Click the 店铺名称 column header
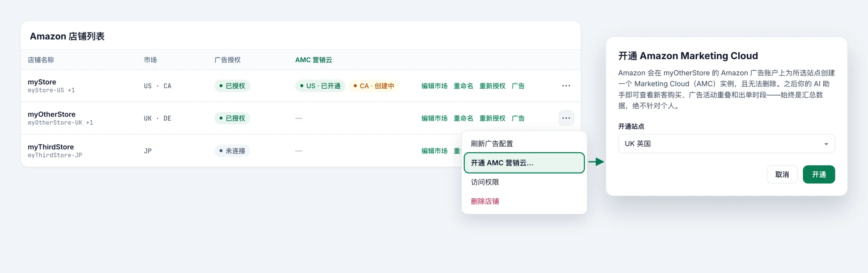 pyautogui.click(x=41, y=60)
